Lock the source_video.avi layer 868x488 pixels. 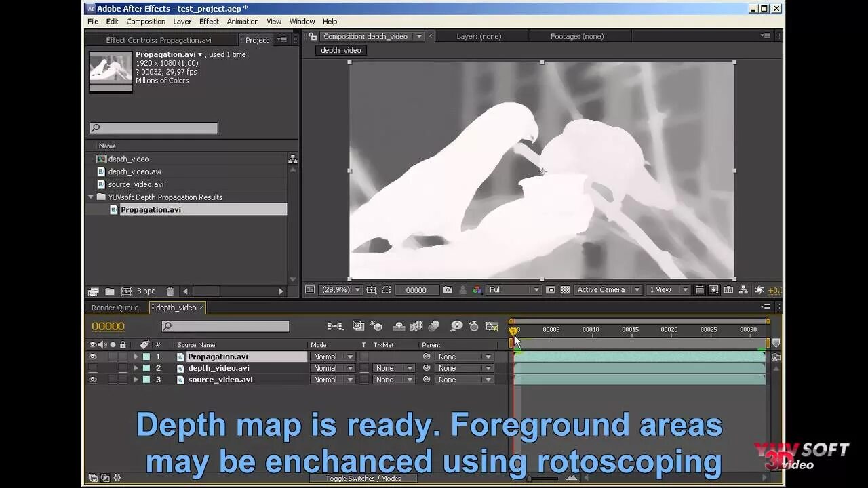coord(123,380)
